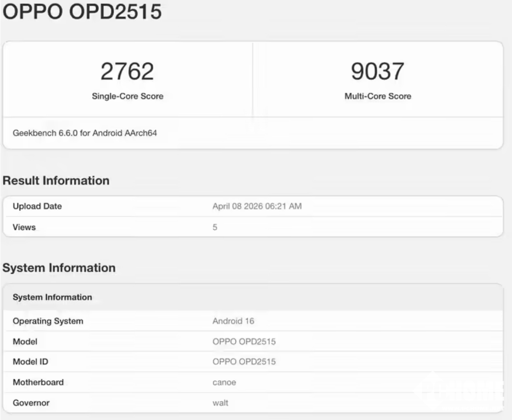
Task: Click the large System Information section heading
Action: pos(59,268)
